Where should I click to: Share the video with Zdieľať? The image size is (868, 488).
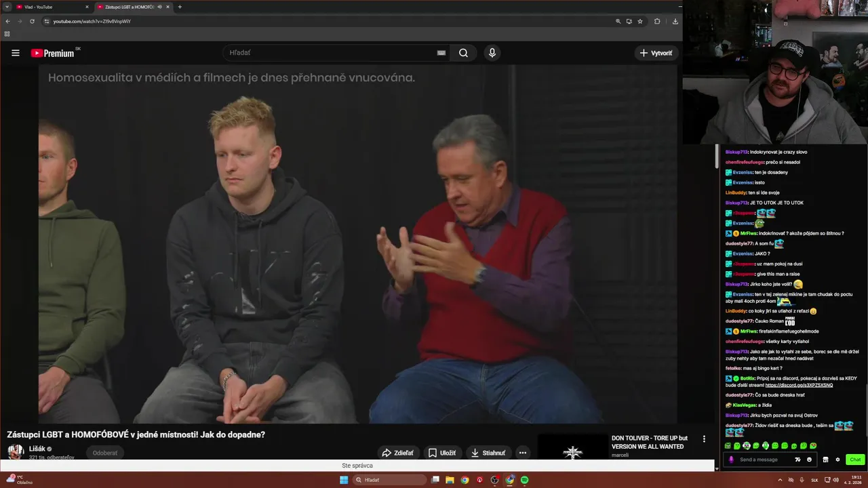397,453
